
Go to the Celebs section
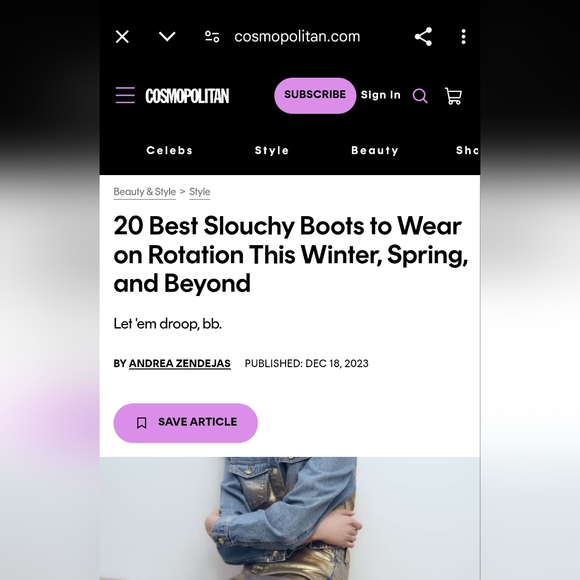point(169,150)
